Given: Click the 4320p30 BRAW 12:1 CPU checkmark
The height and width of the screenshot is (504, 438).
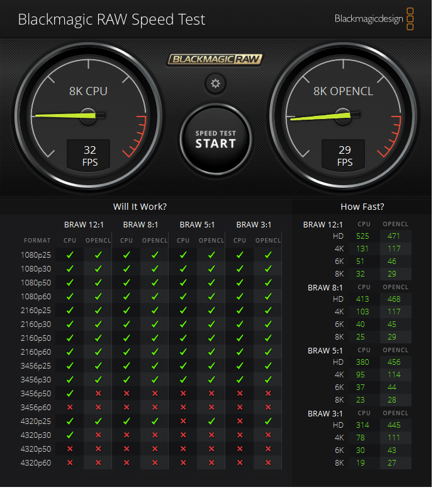Looking at the screenshot, I should click(x=70, y=435).
